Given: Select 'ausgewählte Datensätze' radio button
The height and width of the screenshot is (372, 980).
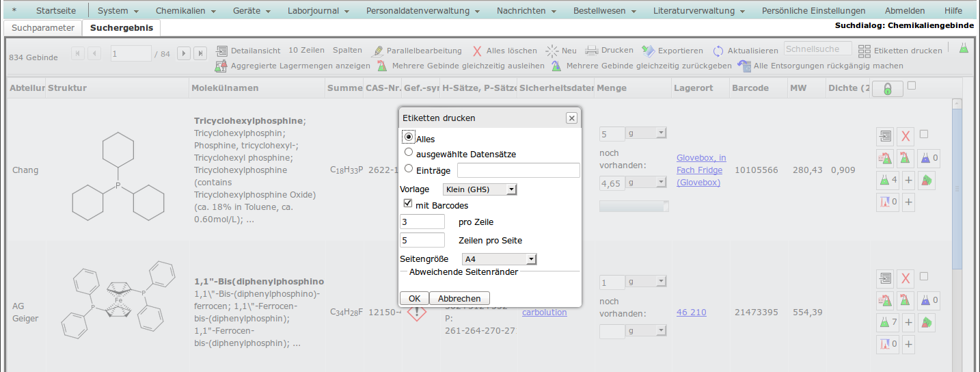Looking at the screenshot, I should pos(409,153).
